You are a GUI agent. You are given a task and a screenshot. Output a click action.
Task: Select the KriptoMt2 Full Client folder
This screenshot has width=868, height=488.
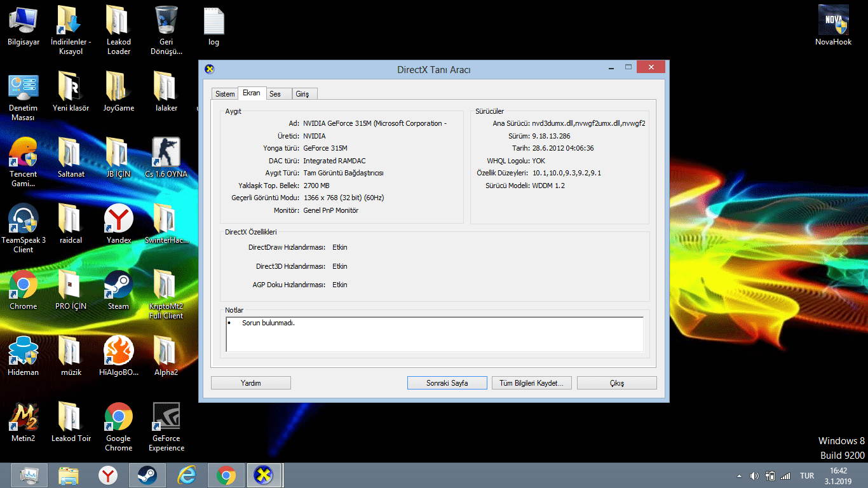click(x=166, y=295)
